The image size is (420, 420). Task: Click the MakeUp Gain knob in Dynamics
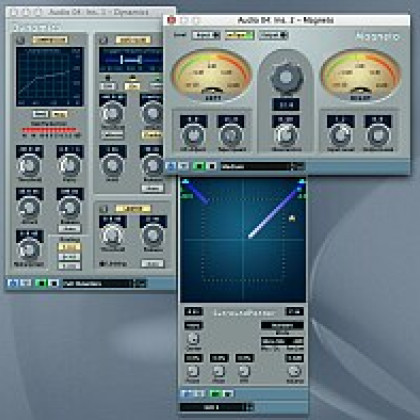click(x=29, y=249)
